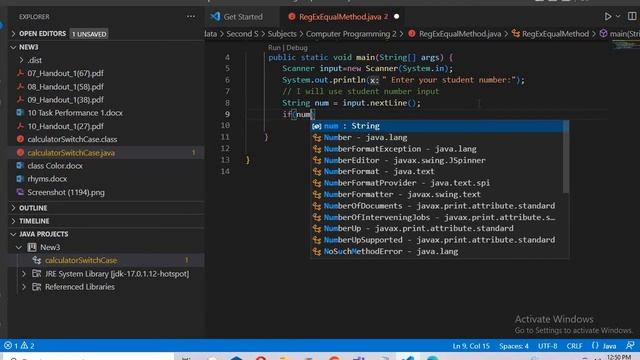
Task: Change line endings via CRLF
Action: tap(574, 346)
